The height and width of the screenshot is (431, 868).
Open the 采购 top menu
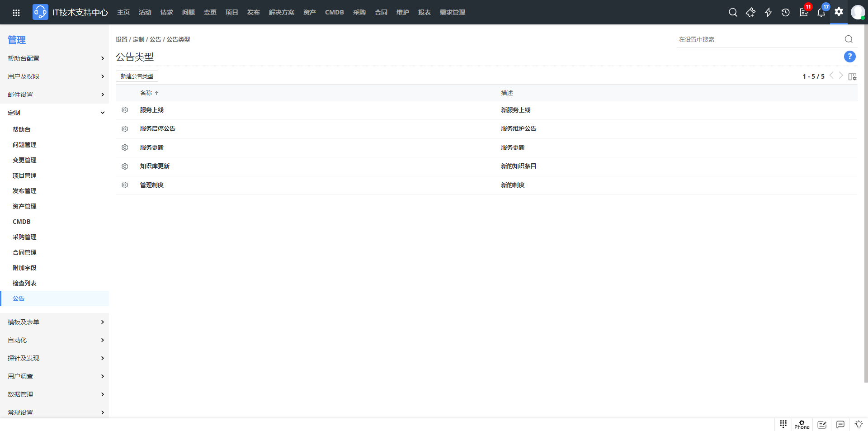pyautogui.click(x=359, y=12)
